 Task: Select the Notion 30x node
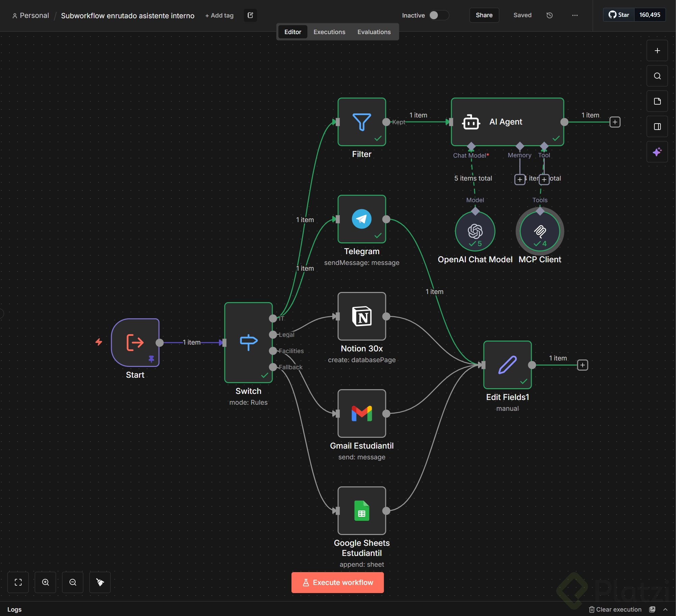tap(362, 316)
